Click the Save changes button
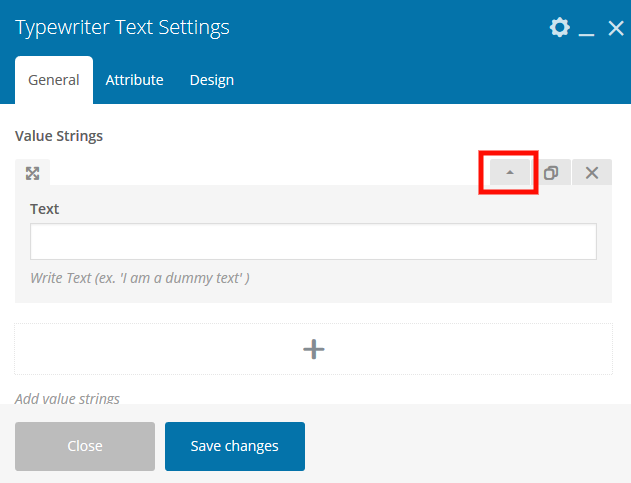 pos(234,446)
